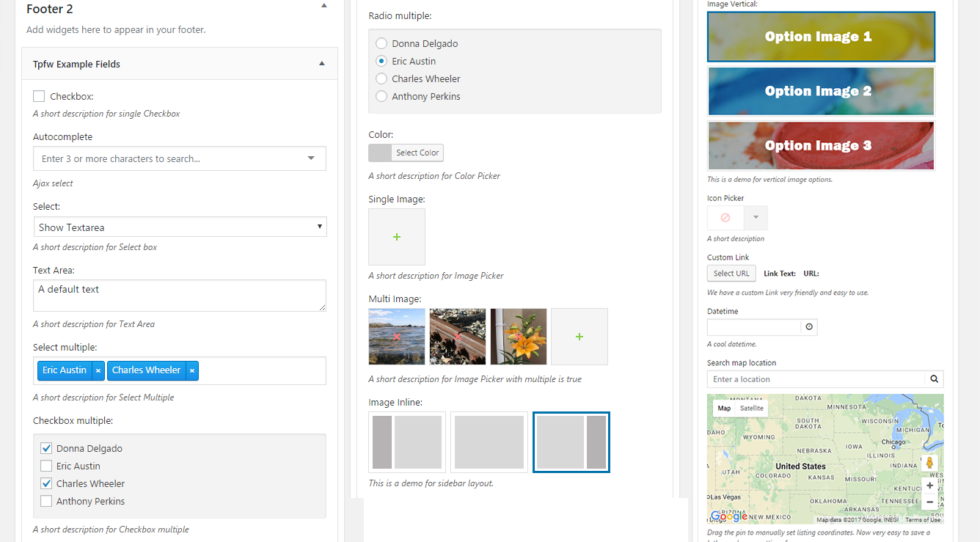Click the Datetime clock icon
The width and height of the screenshot is (980, 542).
pyautogui.click(x=809, y=327)
